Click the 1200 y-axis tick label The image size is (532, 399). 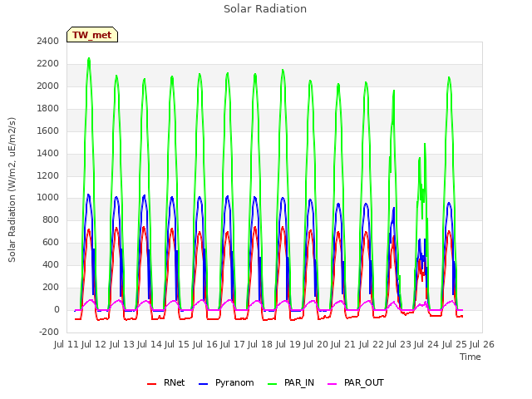click(48, 175)
